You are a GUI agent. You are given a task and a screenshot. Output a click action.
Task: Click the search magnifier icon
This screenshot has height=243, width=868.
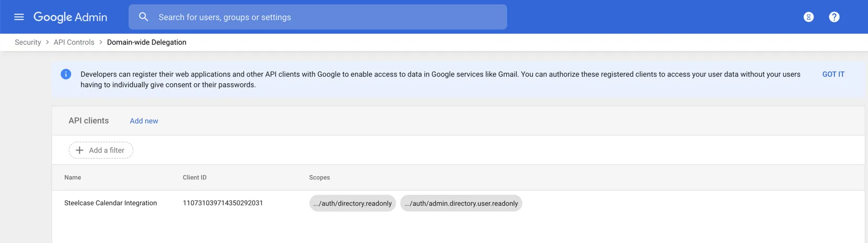pos(143,17)
